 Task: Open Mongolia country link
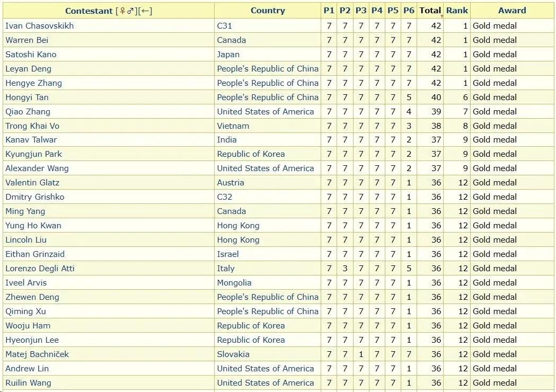click(x=234, y=283)
